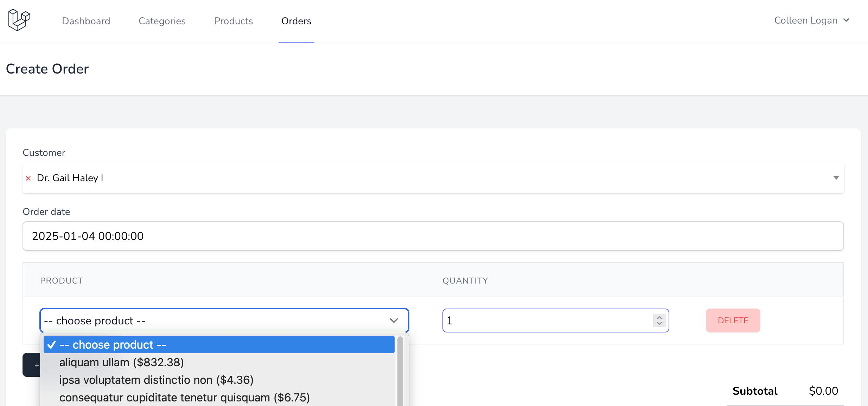Choose ipsa voluptatem distinctio non option
Image resolution: width=868 pixels, height=406 pixels.
(156, 380)
